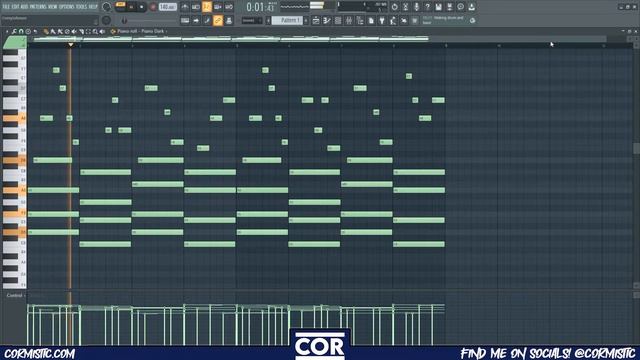Open the piano roll wrench tools menu
640x360 pixels.
click(x=14, y=31)
